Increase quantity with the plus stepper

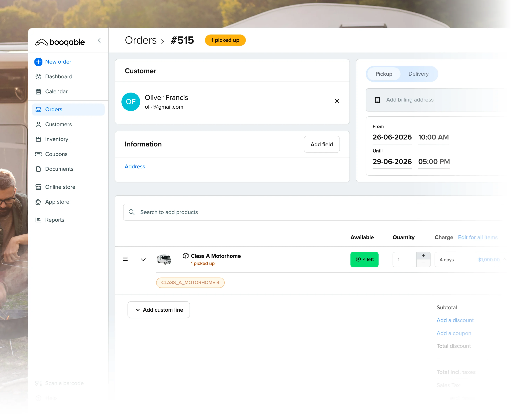click(423, 256)
